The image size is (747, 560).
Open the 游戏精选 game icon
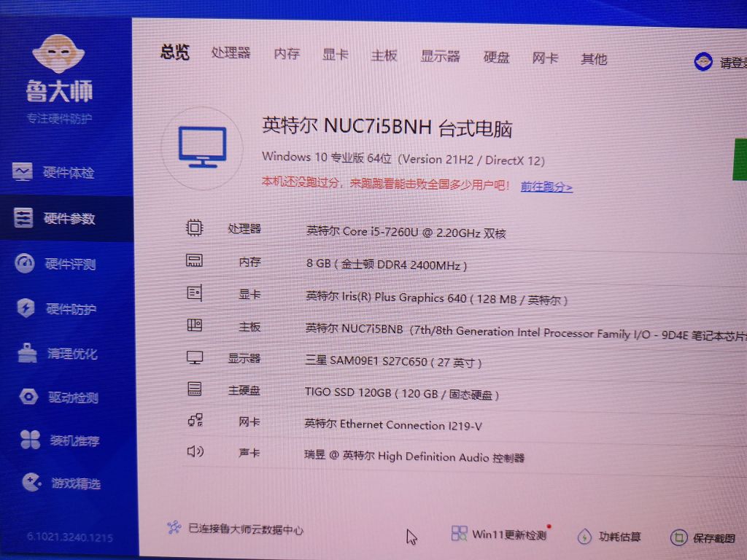click(32, 483)
